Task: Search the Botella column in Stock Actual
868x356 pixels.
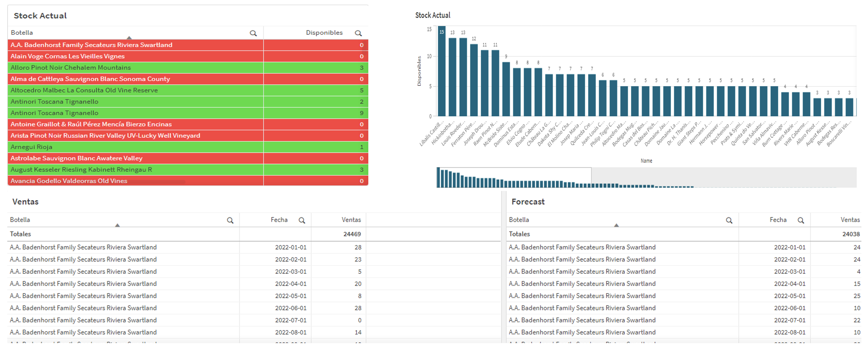Action: [x=253, y=33]
